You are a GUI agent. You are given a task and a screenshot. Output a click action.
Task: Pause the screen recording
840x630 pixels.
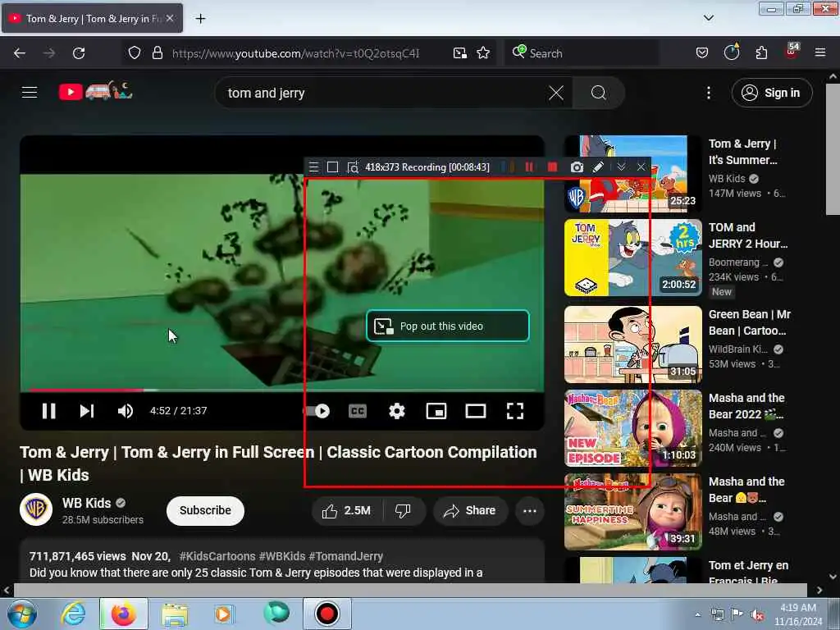tap(529, 167)
